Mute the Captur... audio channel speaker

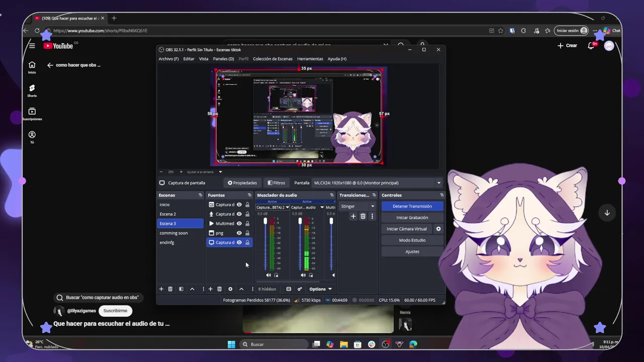pyautogui.click(x=303, y=275)
